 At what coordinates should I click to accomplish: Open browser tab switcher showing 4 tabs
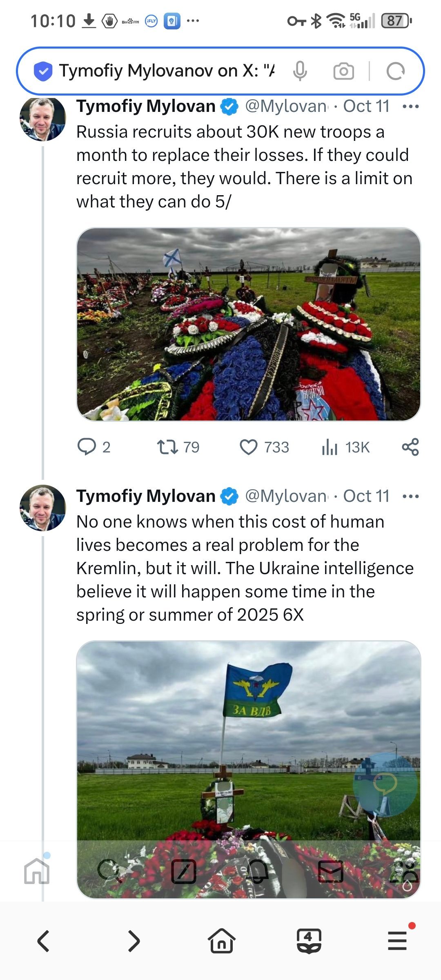pyautogui.click(x=309, y=941)
